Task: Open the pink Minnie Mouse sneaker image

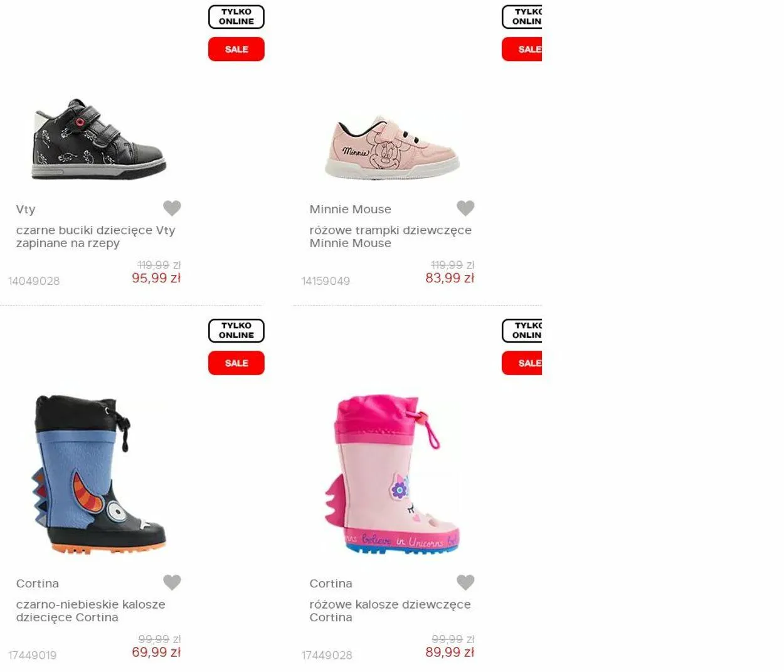Action: point(393,147)
